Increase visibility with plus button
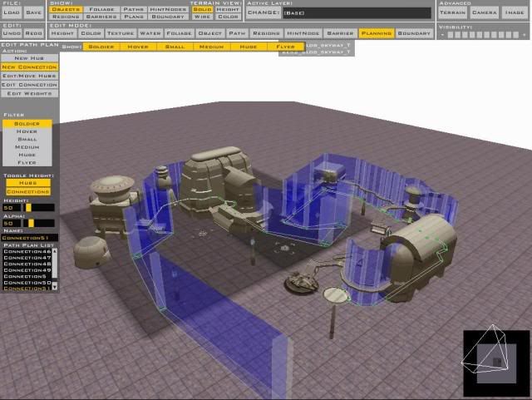The image size is (532, 400). 525,35
